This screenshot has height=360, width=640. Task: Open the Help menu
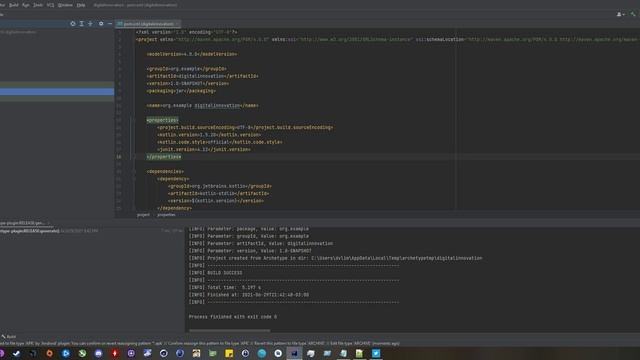click(x=81, y=5)
